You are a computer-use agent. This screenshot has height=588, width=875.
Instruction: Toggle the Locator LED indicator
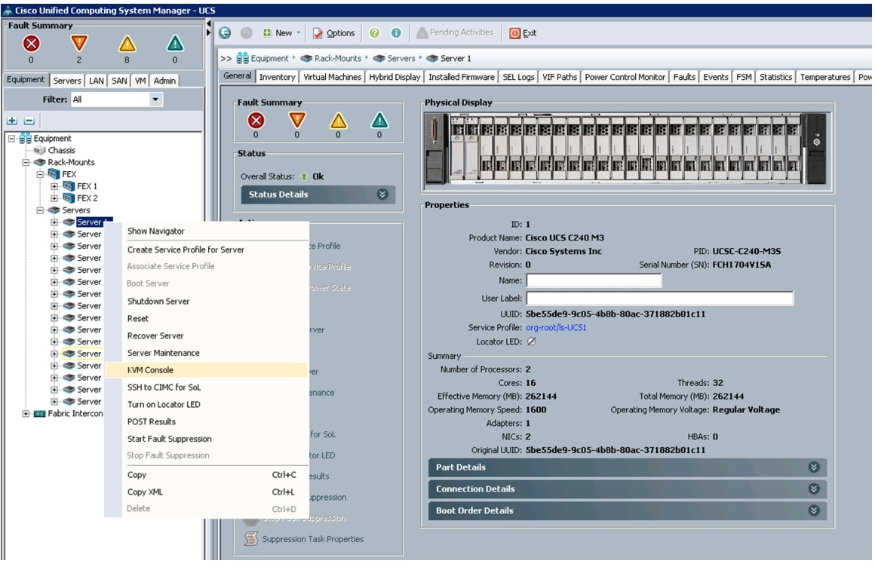pyautogui.click(x=531, y=341)
